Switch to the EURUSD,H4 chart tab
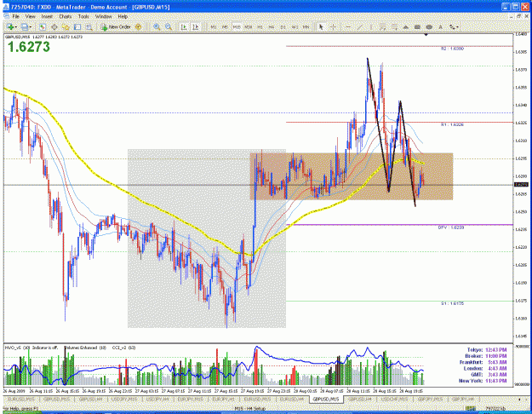Viewport: 532px width, 414px height. 291,399
